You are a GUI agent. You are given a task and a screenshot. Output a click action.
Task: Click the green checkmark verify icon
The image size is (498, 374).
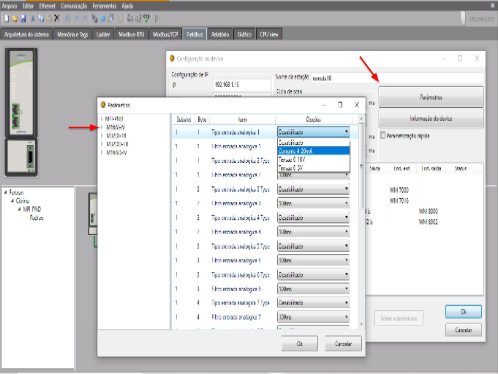click(146, 18)
